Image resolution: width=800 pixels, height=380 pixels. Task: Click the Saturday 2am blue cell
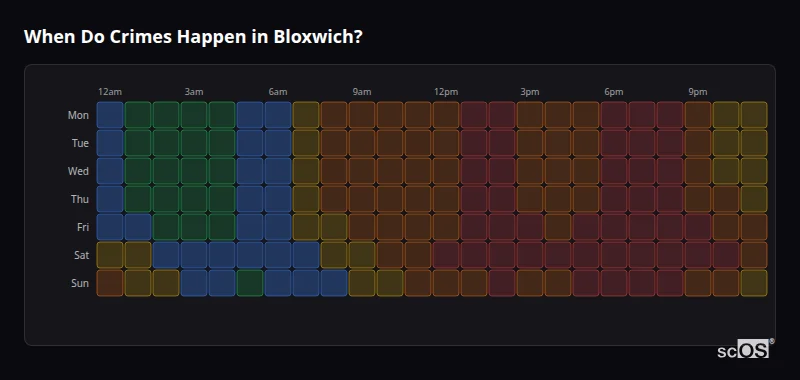pos(166,255)
